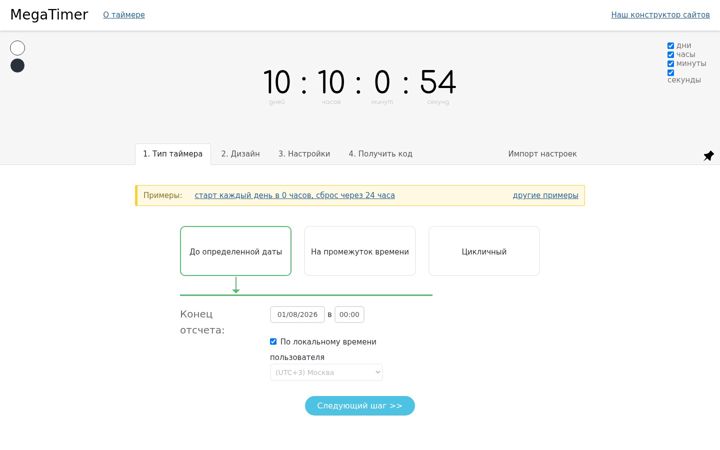The height and width of the screenshot is (450, 720).
Task: Click the Следующий шаг >> button
Action: coord(360,405)
